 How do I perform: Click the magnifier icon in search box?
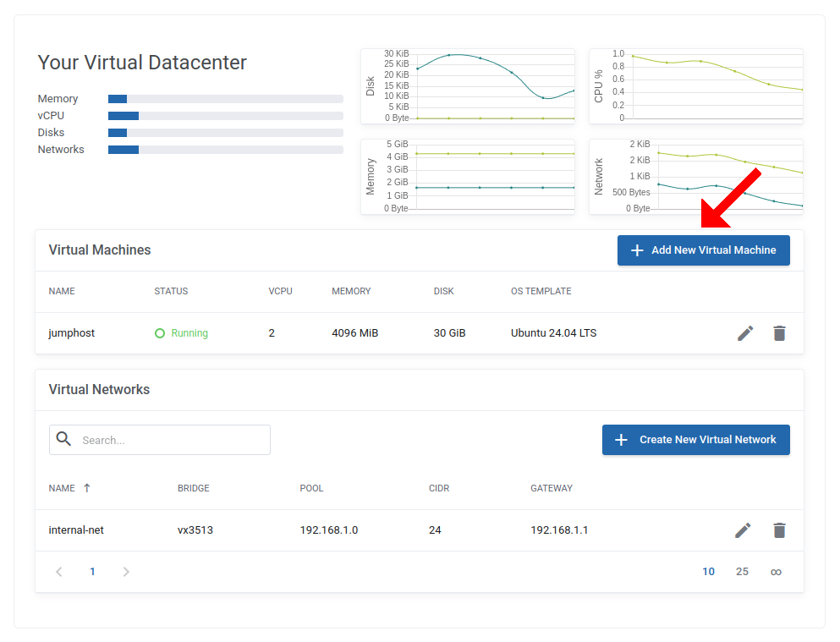point(63,439)
